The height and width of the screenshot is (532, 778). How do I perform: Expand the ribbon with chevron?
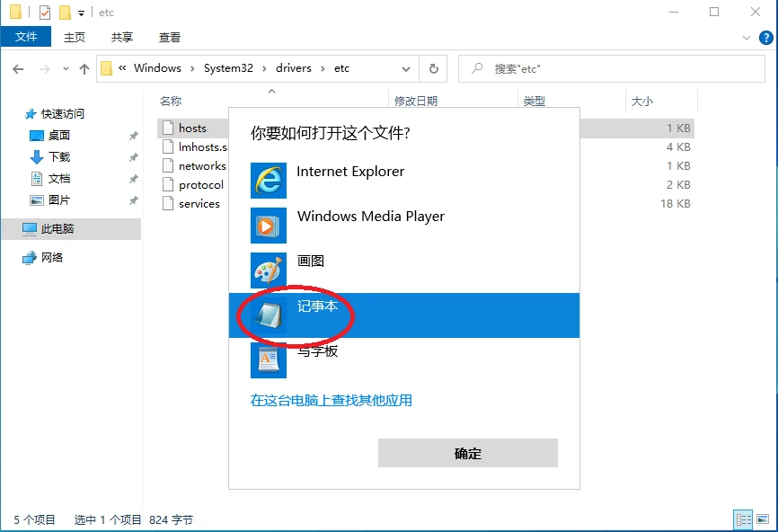click(x=747, y=38)
